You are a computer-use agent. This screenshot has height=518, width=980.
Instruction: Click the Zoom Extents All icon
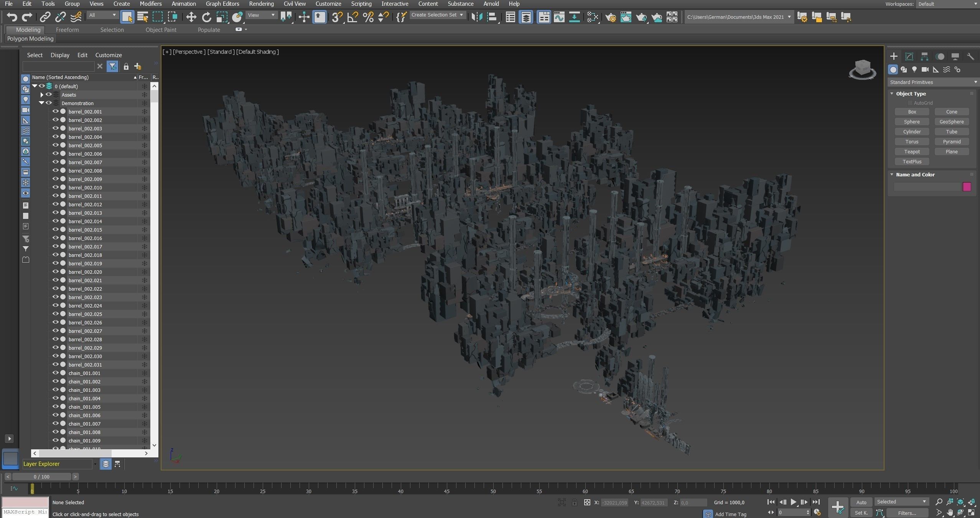click(972, 502)
